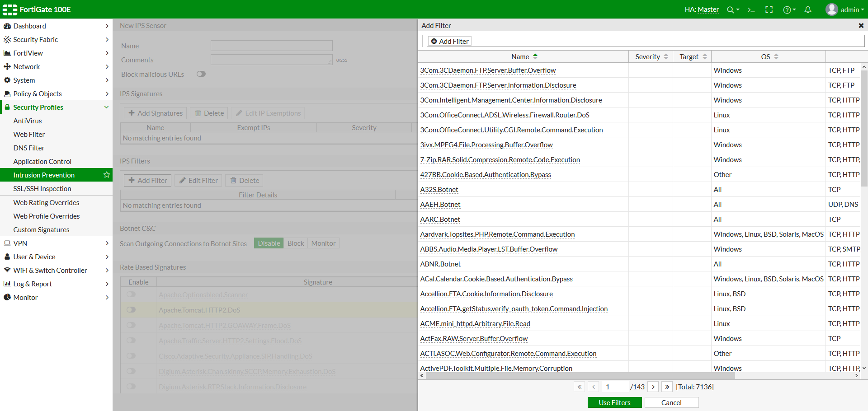The width and height of the screenshot is (868, 411).
Task: Click the vertical scrollbar of filter list
Action: 864,129
